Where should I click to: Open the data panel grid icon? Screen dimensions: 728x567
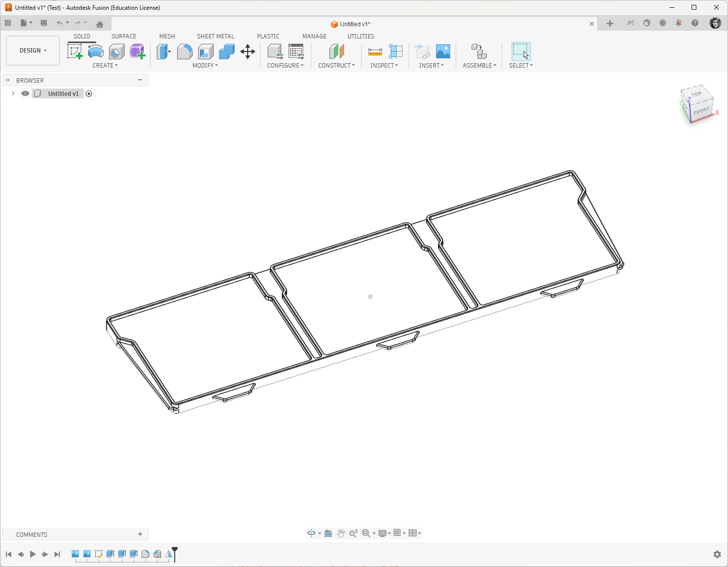pyautogui.click(x=8, y=23)
